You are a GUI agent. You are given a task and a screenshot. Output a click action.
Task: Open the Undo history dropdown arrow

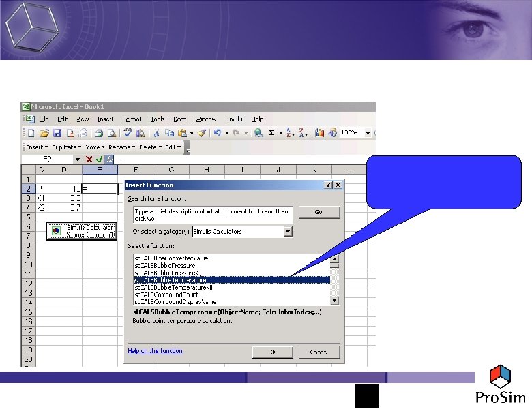click(x=226, y=134)
